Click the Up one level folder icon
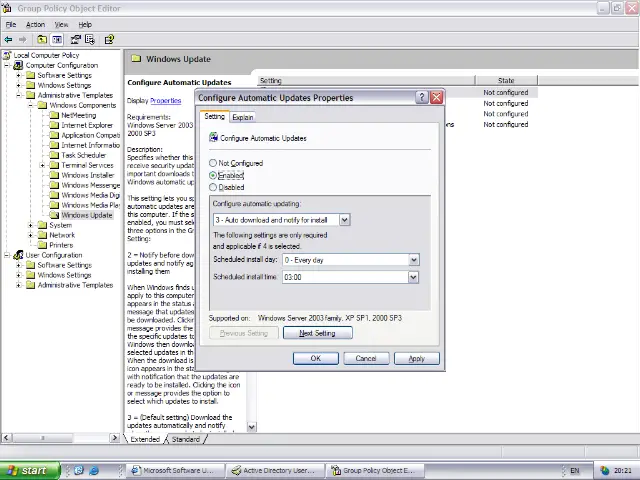 pyautogui.click(x=42, y=39)
